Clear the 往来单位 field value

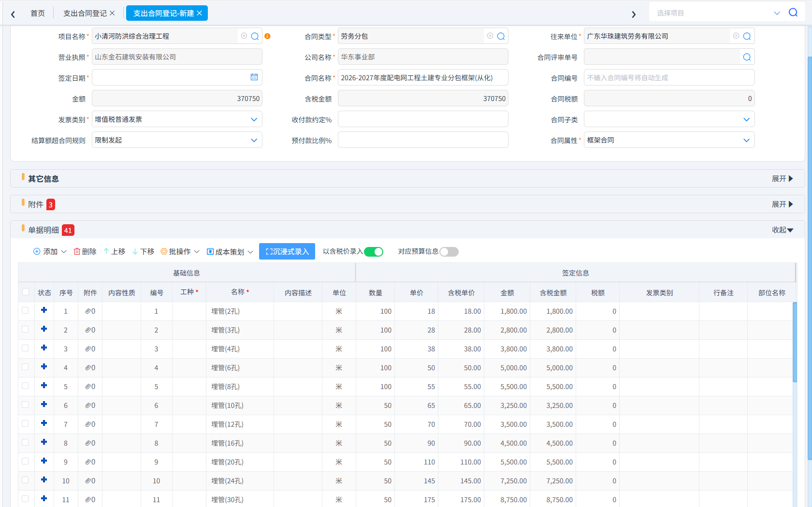(x=736, y=36)
